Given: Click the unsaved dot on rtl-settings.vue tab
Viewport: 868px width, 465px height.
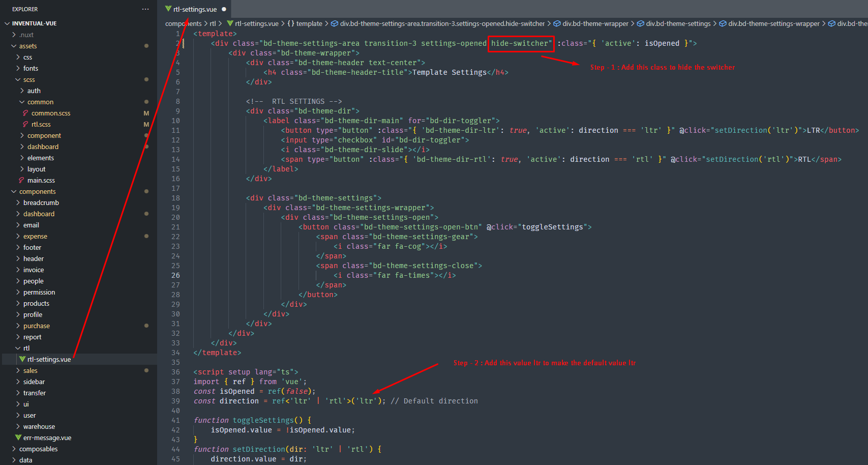Looking at the screenshot, I should (x=224, y=9).
